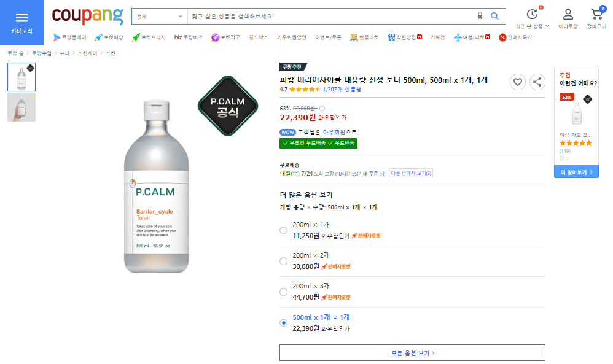Image resolution: width=613 pixels, height=364 pixels.
Task: Open the 전체 search category dropdown
Action: click(x=160, y=16)
